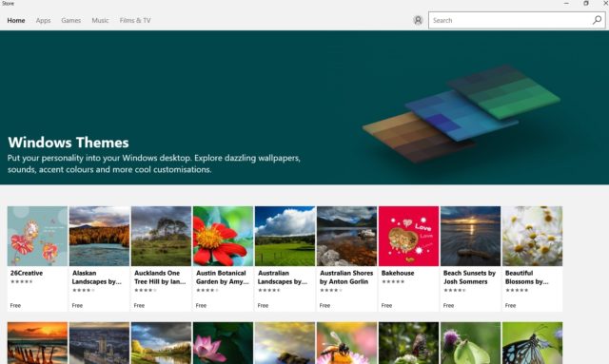Open the thistle and green leaf thumbnail
609x364 pixels.
470,343
